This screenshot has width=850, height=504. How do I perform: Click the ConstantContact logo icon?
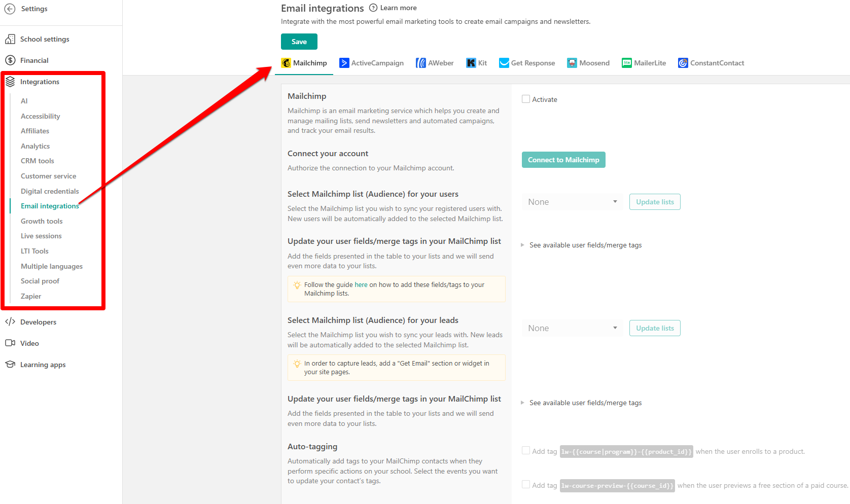click(x=683, y=63)
